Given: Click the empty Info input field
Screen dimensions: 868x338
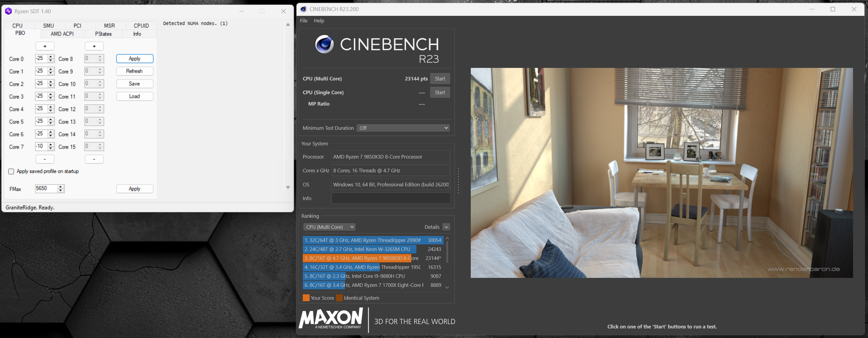Looking at the screenshot, I should coord(391,198).
